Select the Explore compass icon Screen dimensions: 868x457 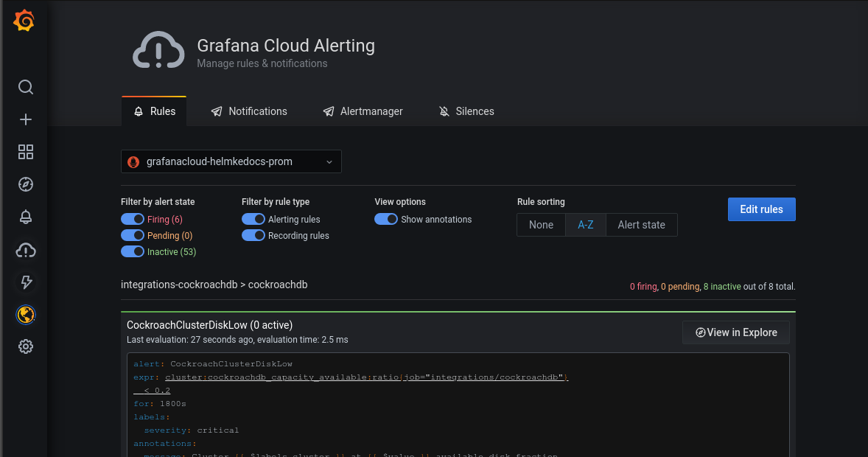pyautogui.click(x=25, y=184)
